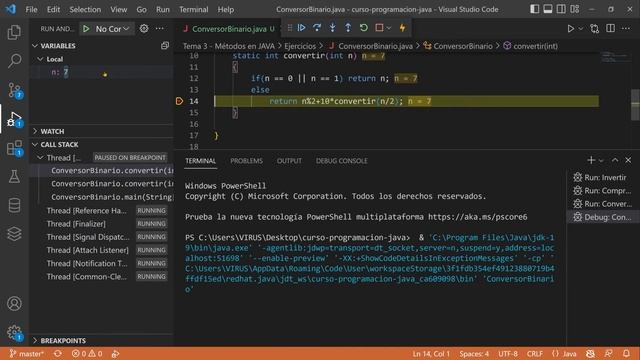Click the Ejercicios breadcrumb
The image size is (640, 360).
pos(300,46)
